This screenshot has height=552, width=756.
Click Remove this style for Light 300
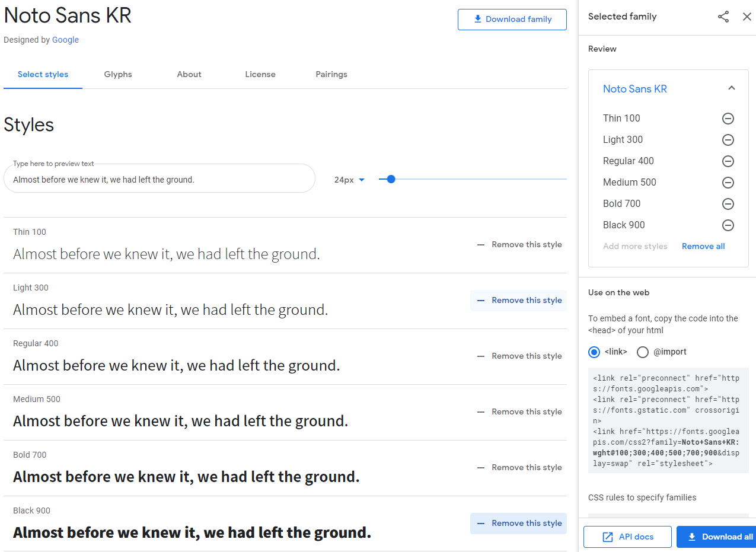click(x=519, y=301)
